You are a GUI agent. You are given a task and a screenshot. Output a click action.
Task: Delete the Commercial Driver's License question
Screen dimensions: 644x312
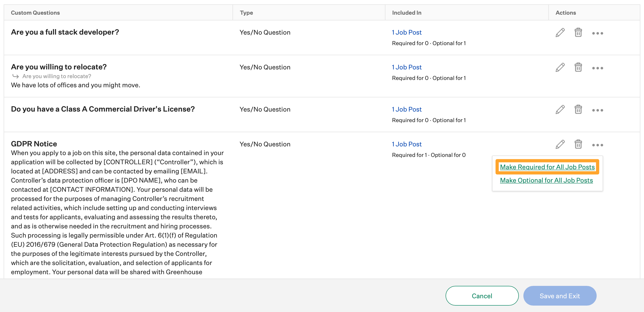tap(578, 109)
